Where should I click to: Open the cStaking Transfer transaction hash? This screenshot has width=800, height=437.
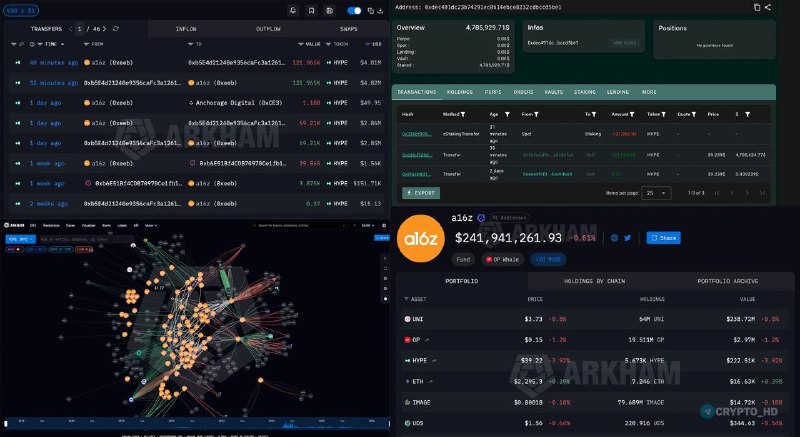coord(416,134)
